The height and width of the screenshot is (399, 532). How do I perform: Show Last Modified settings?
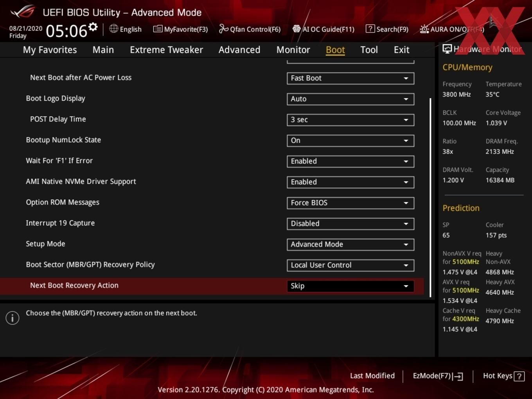372,376
